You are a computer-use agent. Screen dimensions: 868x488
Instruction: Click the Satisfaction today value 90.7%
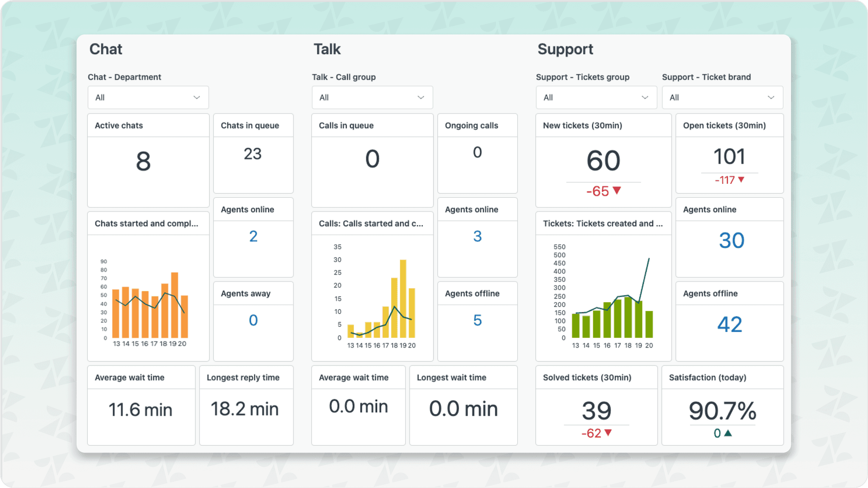pos(722,411)
